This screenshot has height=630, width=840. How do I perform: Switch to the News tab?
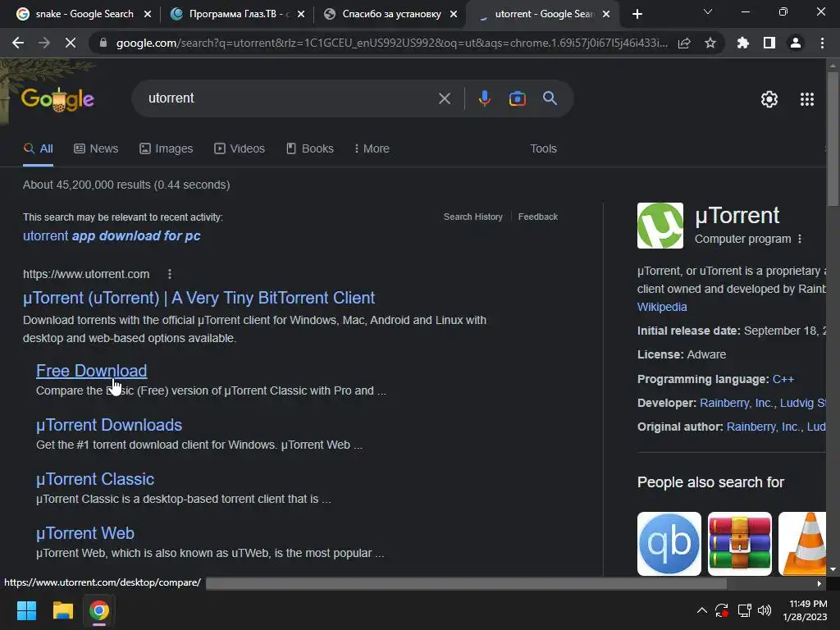[x=96, y=149]
